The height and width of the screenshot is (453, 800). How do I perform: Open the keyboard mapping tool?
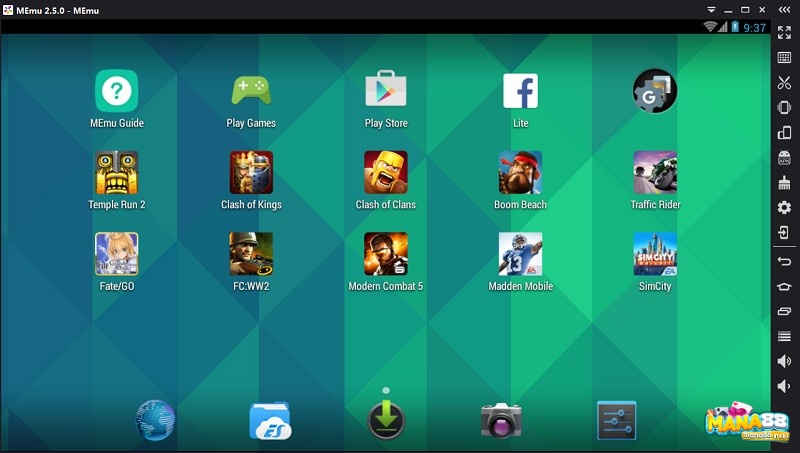(784, 58)
